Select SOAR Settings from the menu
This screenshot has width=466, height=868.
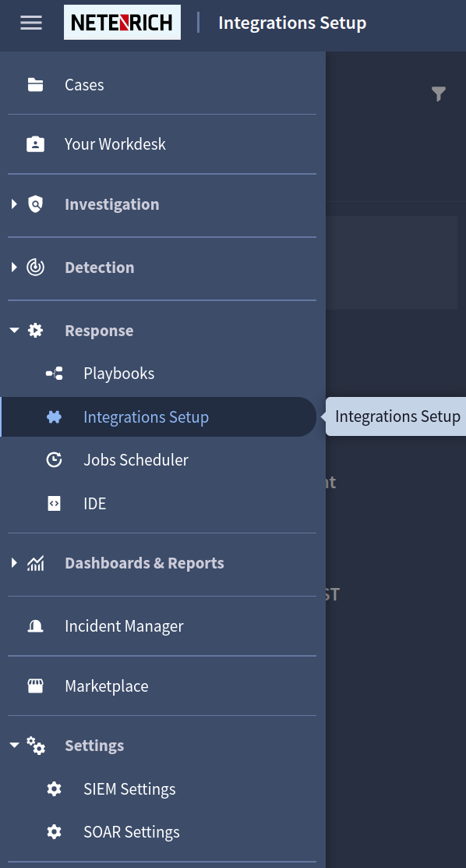(x=131, y=831)
